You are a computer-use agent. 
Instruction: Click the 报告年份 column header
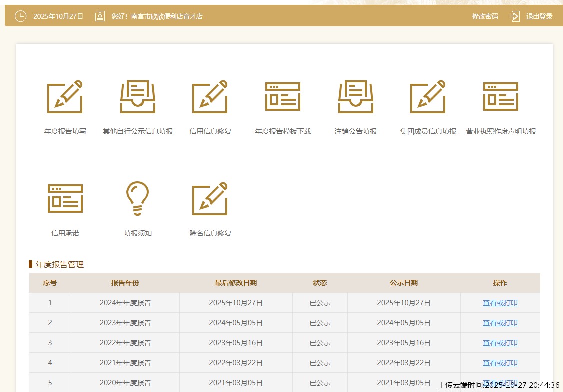[x=125, y=283]
